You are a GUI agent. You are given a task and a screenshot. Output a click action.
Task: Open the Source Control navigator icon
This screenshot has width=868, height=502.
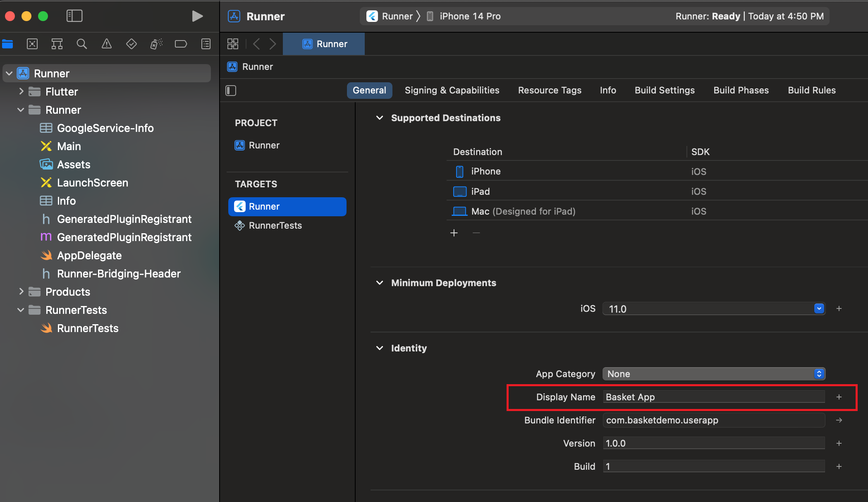32,44
